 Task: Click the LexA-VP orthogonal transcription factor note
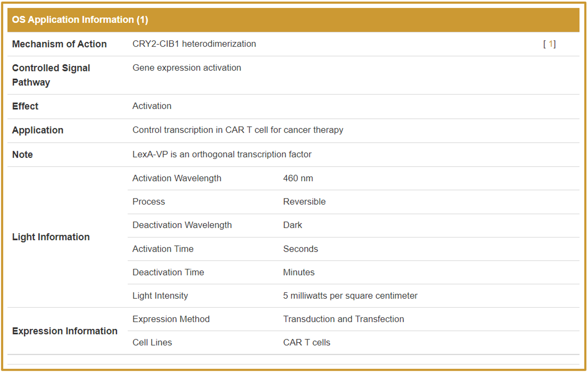(222, 154)
